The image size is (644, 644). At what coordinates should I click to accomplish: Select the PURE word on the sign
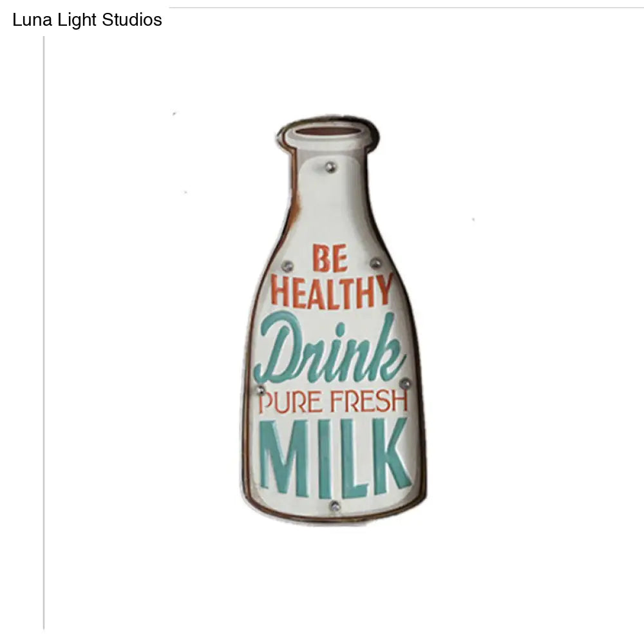290,402
